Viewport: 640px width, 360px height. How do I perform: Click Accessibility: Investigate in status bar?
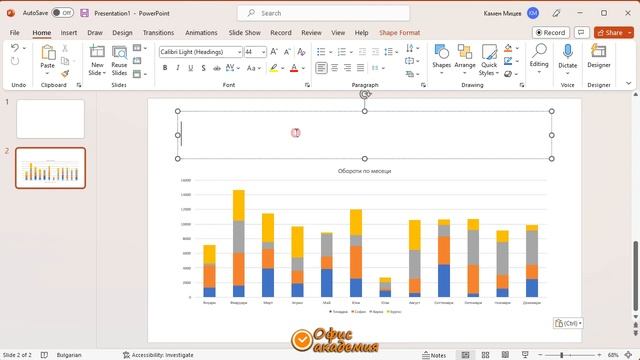coord(158,355)
